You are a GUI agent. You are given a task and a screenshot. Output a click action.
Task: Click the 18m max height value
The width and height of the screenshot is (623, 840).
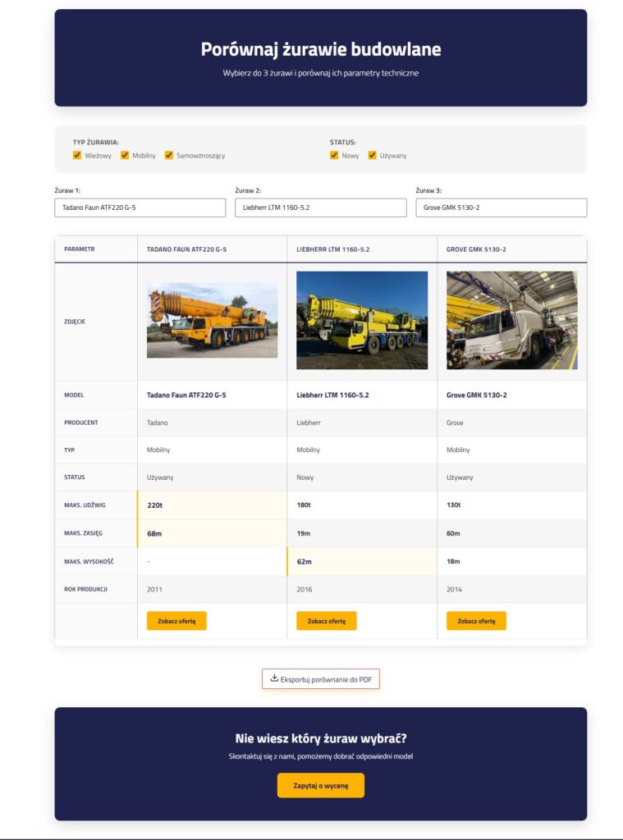453,562
